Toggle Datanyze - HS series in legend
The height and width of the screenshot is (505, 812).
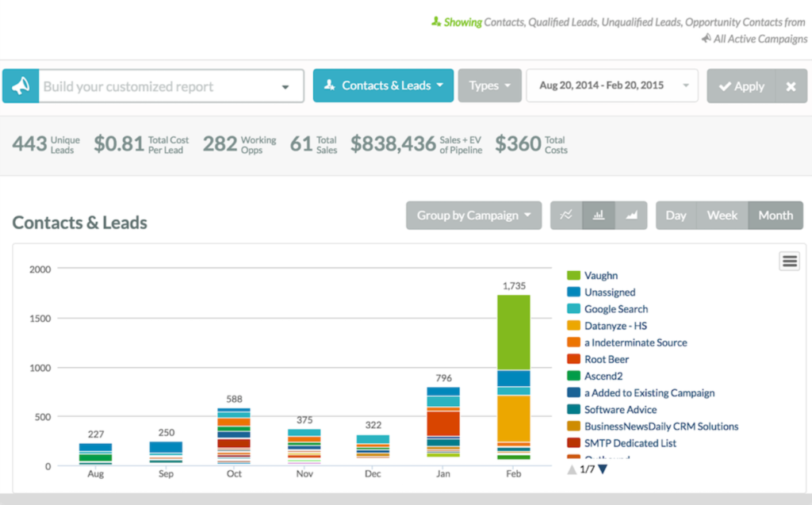tap(607, 326)
